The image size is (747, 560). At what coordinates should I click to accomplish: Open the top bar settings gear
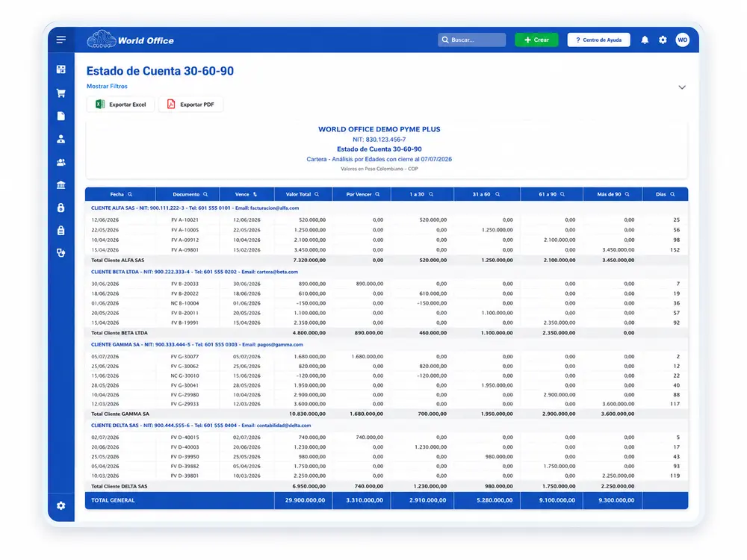pyautogui.click(x=663, y=40)
